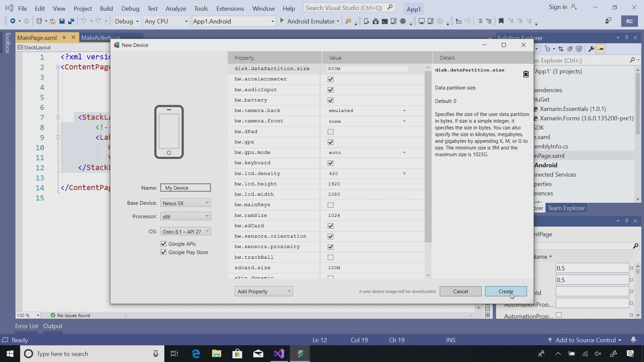
Task: Open the Build menu
Action: coord(106,8)
